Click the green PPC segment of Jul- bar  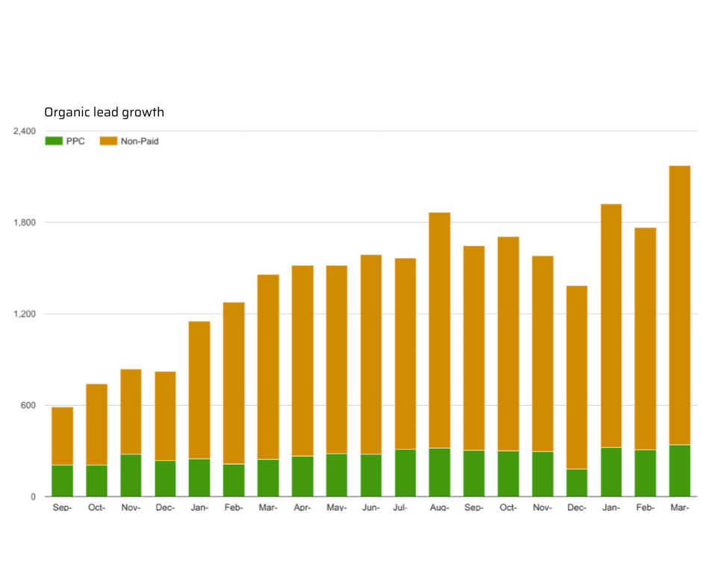(x=406, y=473)
